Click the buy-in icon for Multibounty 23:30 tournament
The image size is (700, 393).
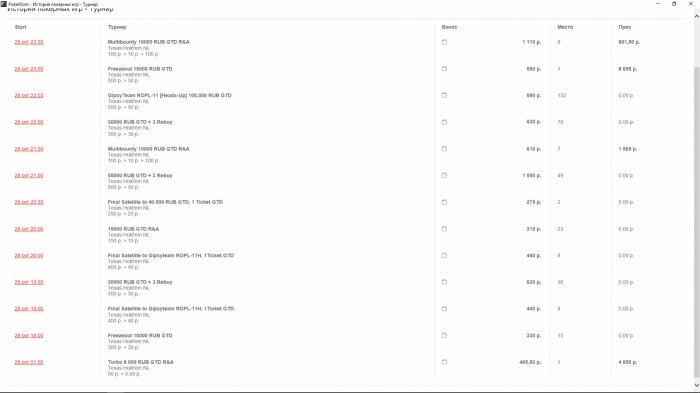click(x=444, y=42)
